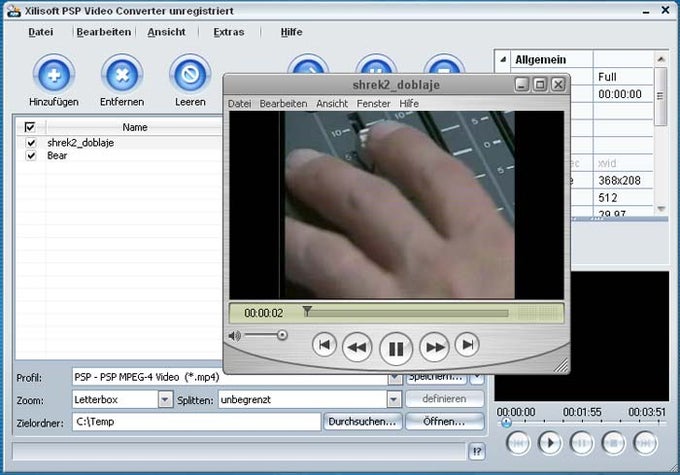Click the Zielordner path input field
This screenshot has height=475, width=680.
tap(196, 422)
